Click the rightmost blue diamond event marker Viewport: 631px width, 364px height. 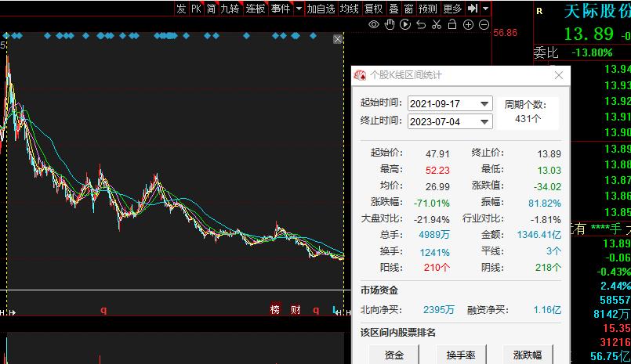[x=313, y=36]
